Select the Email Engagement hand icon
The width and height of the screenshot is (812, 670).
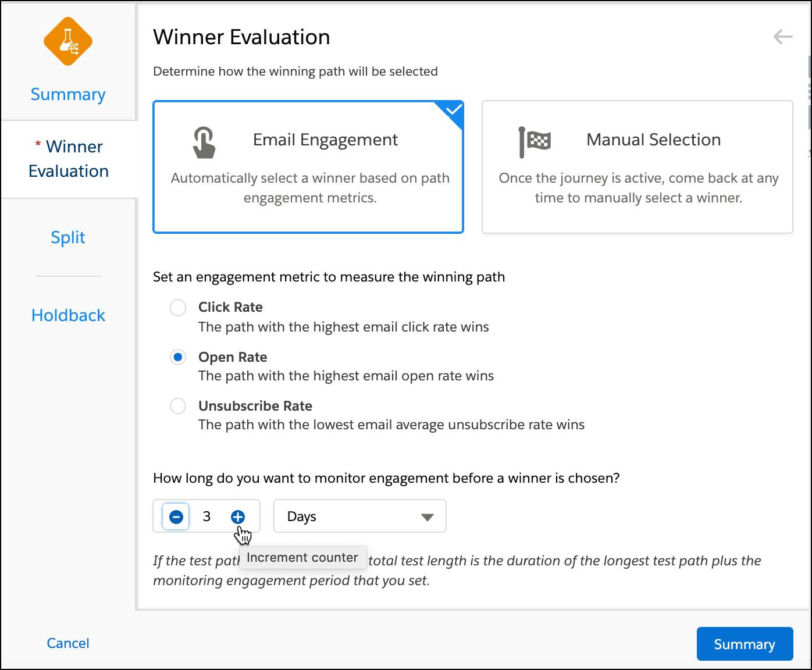205,141
